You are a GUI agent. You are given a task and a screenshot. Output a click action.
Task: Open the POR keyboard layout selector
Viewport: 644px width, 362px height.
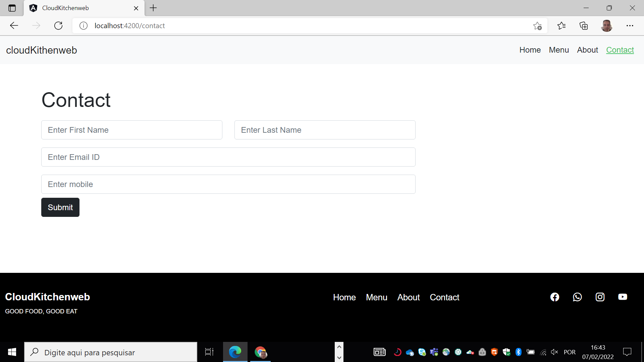(570, 352)
